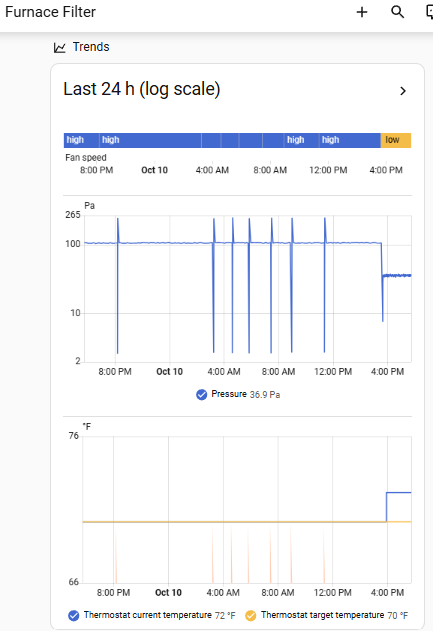Click the '36.9 Pa' pressure value
Screen dimensions: 433x631
pyautogui.click(x=265, y=395)
